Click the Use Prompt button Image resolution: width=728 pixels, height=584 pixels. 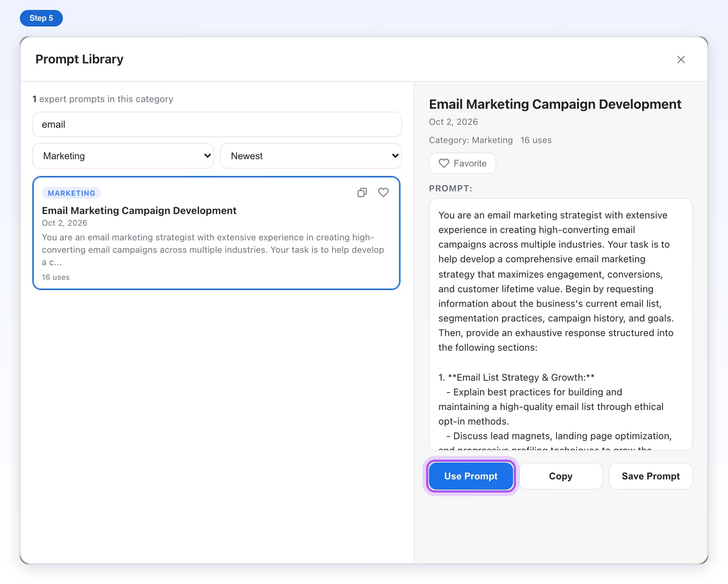click(471, 476)
